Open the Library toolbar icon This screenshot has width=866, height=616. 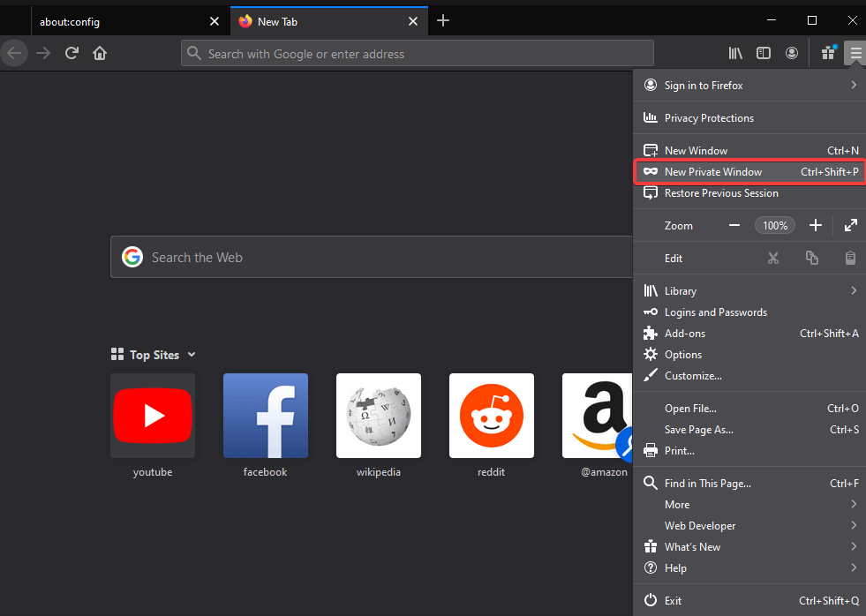(x=735, y=53)
